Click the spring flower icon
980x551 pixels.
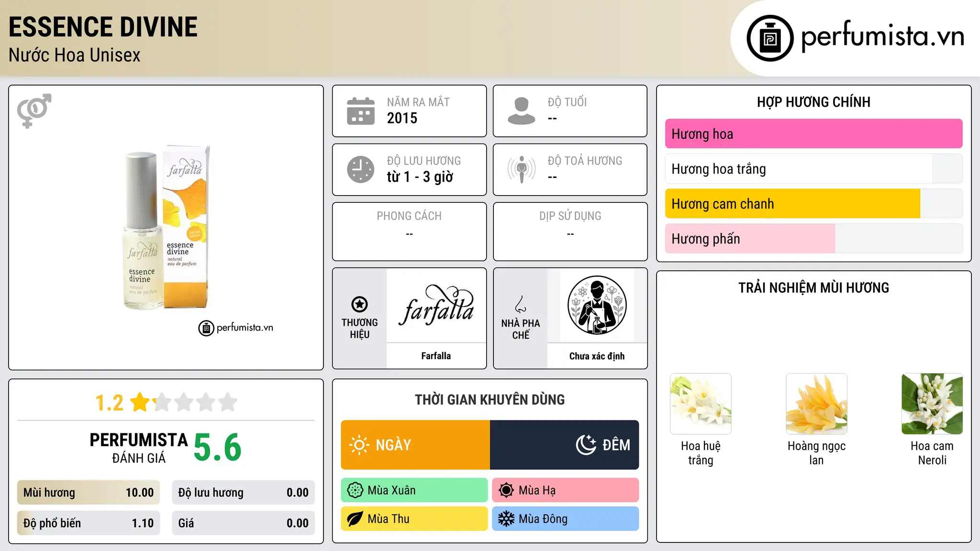coord(355,490)
